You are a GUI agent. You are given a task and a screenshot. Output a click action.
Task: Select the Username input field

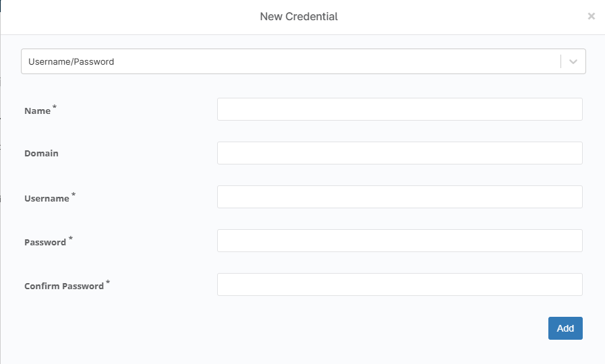click(399, 197)
